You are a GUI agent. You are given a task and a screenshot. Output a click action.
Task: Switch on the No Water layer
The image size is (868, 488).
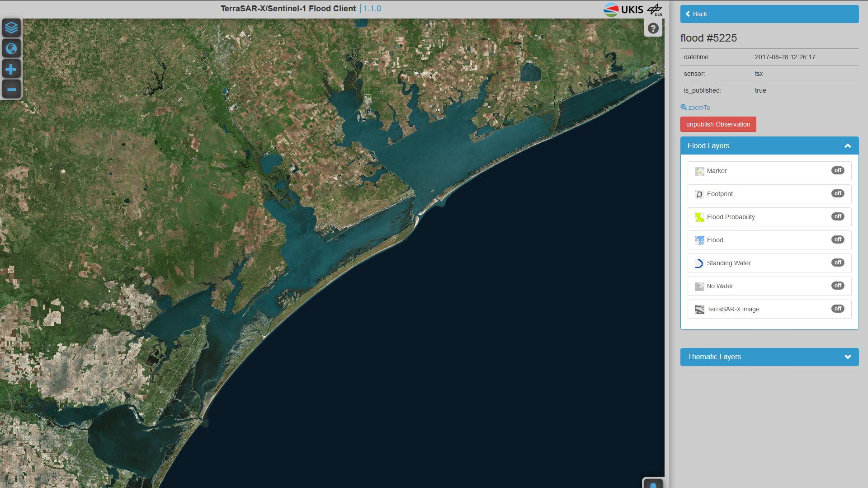pos(837,286)
